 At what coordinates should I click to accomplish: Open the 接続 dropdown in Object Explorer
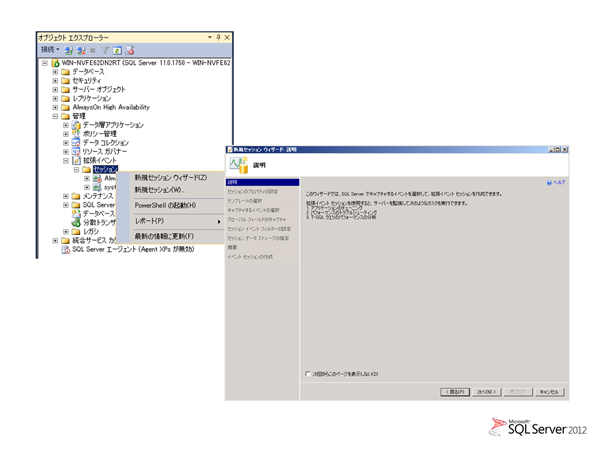pos(50,50)
